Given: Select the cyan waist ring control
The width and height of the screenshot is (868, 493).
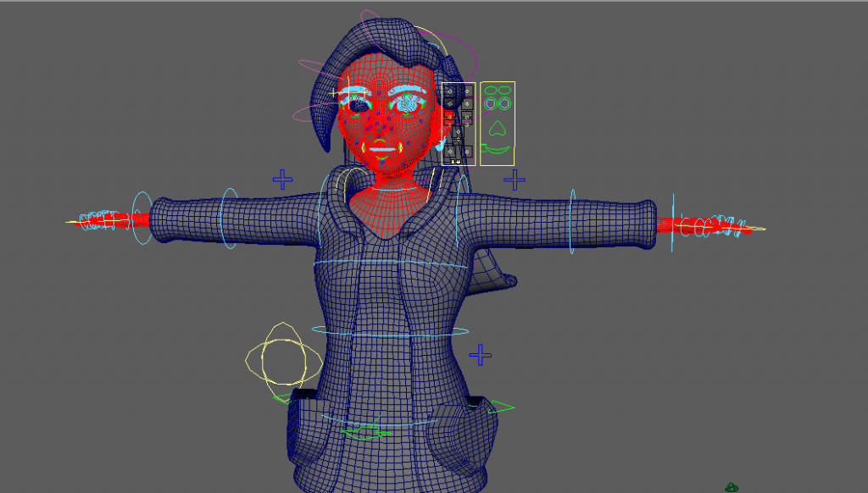Looking at the screenshot, I should click(390, 330).
